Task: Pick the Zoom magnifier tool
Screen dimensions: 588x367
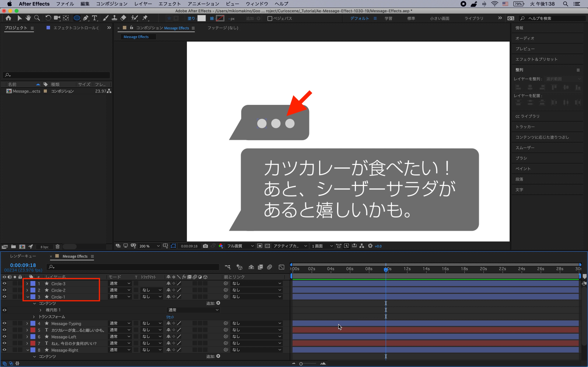Action: [37, 18]
